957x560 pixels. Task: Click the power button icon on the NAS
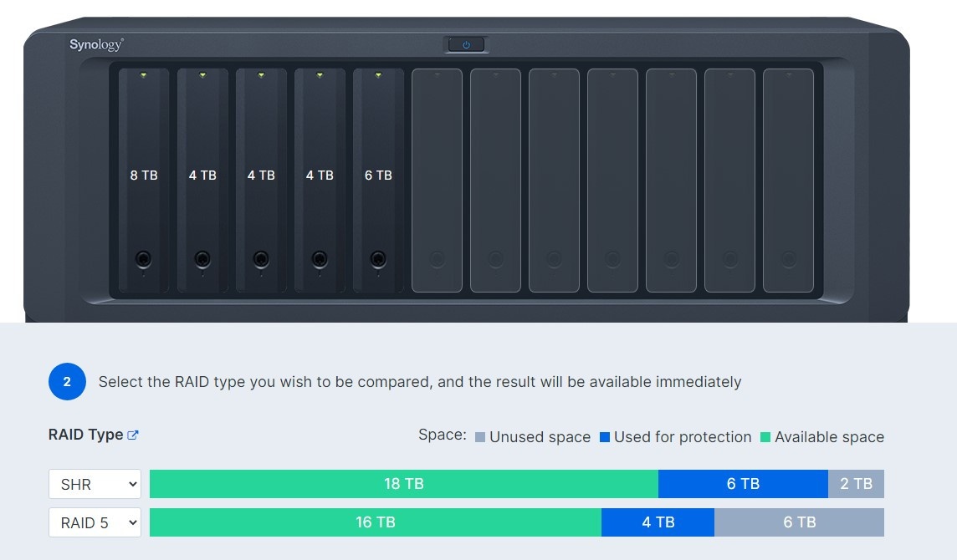tap(466, 44)
